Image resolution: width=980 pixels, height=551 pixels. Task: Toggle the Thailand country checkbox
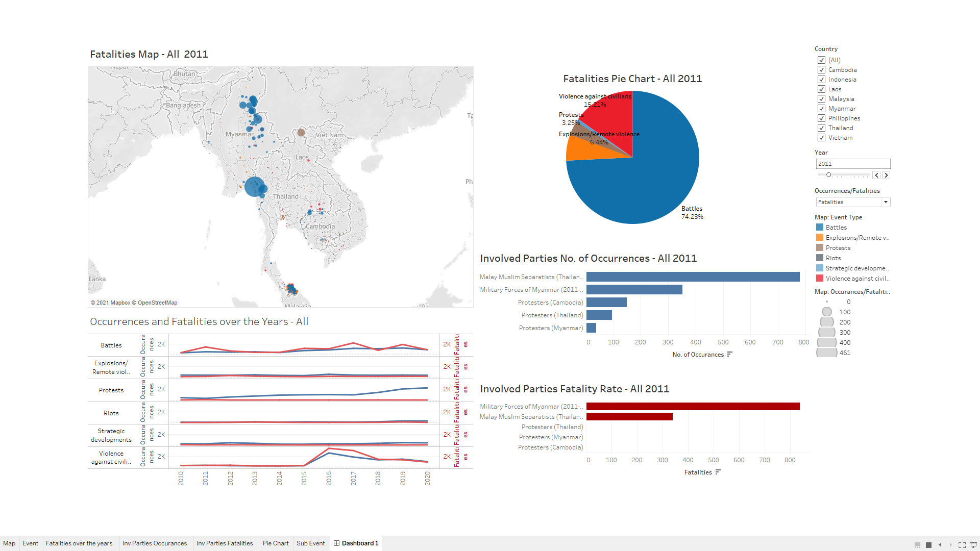coord(821,128)
